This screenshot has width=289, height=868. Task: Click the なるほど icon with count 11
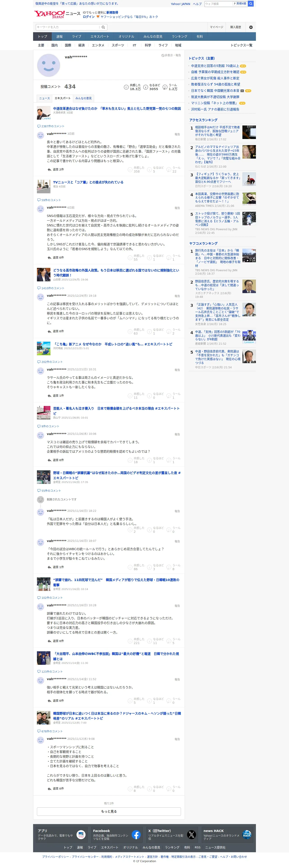(x=149, y=641)
